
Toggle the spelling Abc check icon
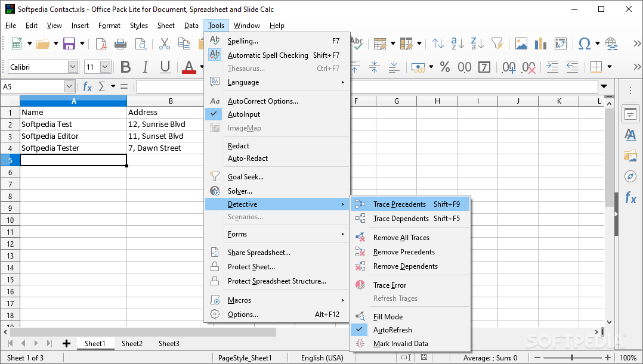[357, 43]
